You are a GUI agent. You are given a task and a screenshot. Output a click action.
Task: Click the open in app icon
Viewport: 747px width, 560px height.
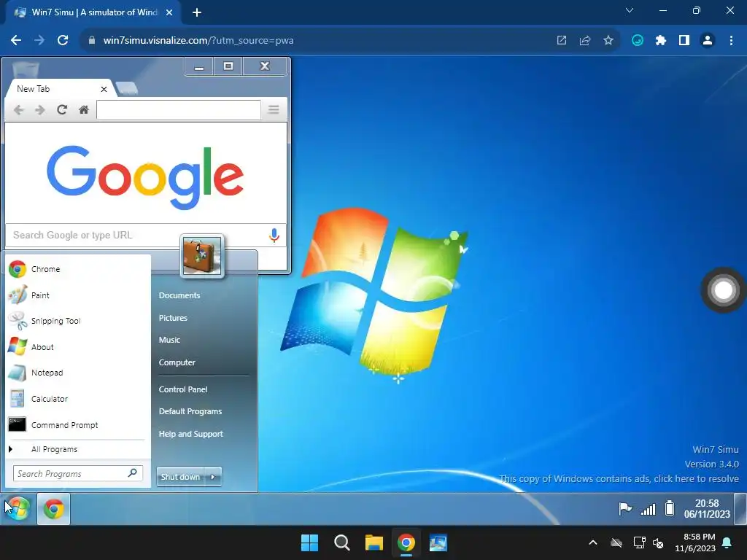point(562,41)
